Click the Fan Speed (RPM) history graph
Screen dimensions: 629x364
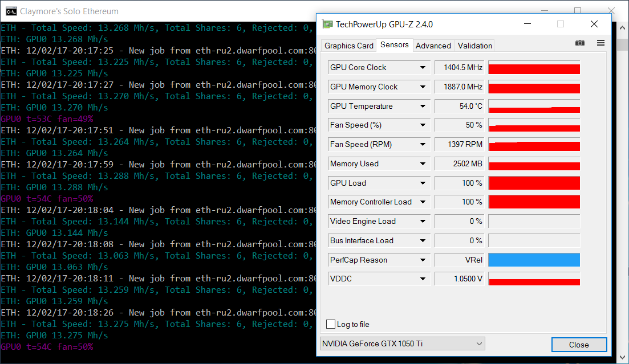click(534, 144)
